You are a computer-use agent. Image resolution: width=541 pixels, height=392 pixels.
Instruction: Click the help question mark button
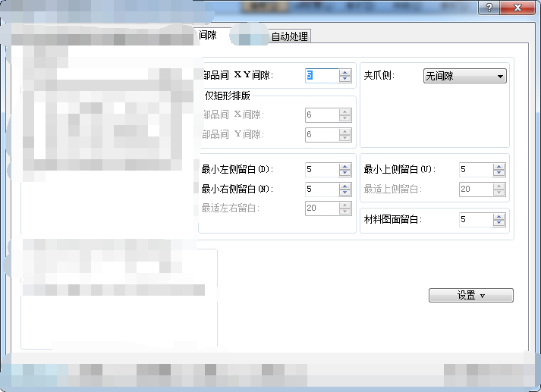[489, 8]
